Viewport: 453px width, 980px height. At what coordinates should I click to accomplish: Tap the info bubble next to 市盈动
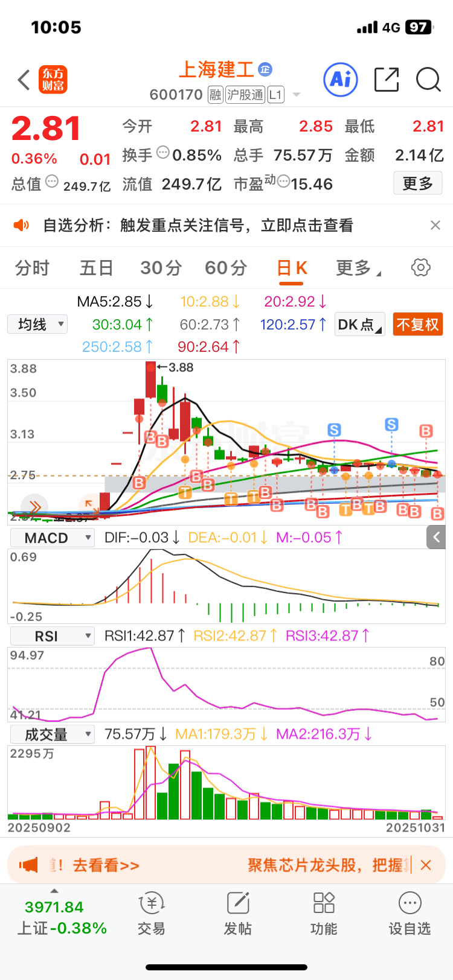click(x=283, y=181)
